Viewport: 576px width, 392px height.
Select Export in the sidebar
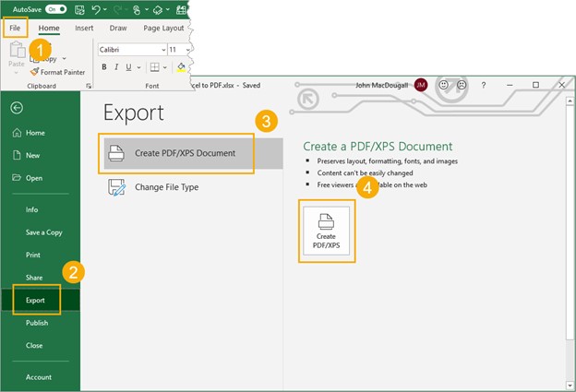pos(41,301)
